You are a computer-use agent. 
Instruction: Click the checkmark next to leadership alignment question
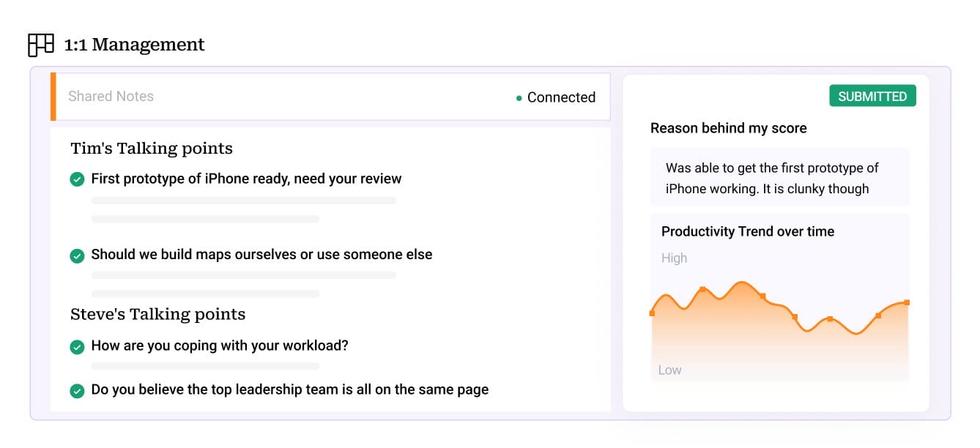tap(77, 390)
